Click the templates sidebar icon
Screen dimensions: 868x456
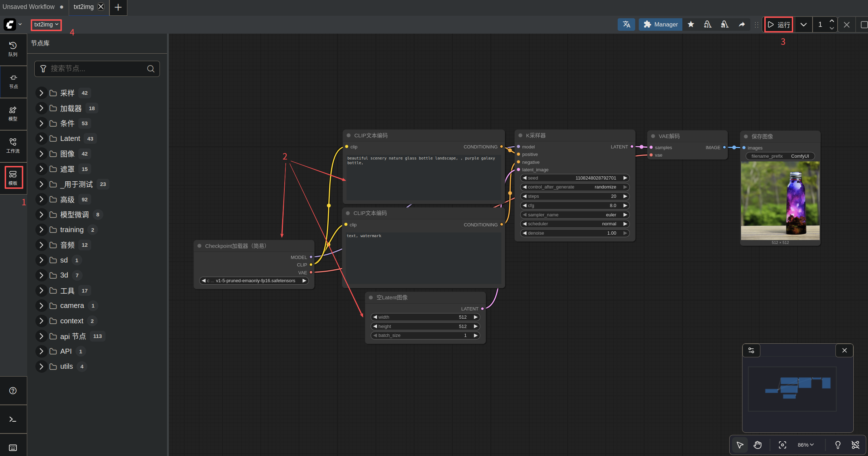point(13,177)
